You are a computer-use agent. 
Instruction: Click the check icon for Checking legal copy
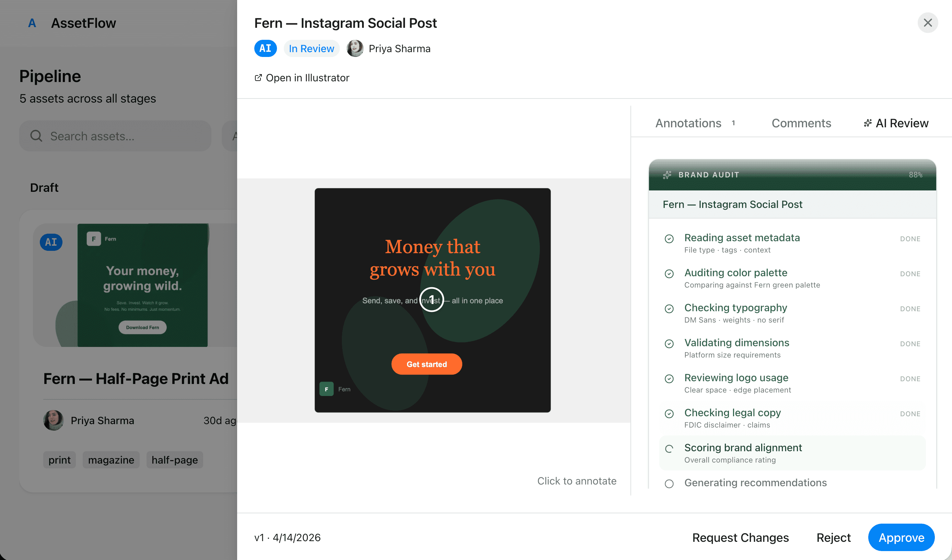669,414
